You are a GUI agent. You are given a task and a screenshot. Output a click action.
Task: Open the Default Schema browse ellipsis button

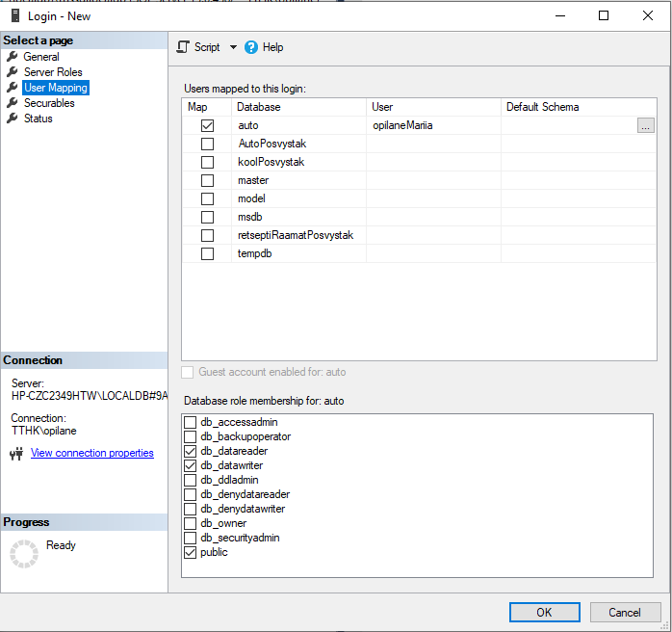pyautogui.click(x=645, y=125)
